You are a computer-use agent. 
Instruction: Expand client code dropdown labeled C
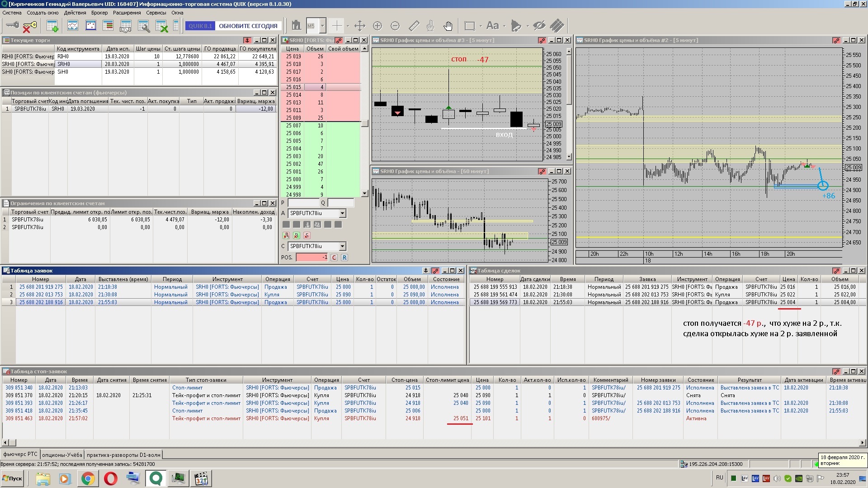[x=342, y=246]
